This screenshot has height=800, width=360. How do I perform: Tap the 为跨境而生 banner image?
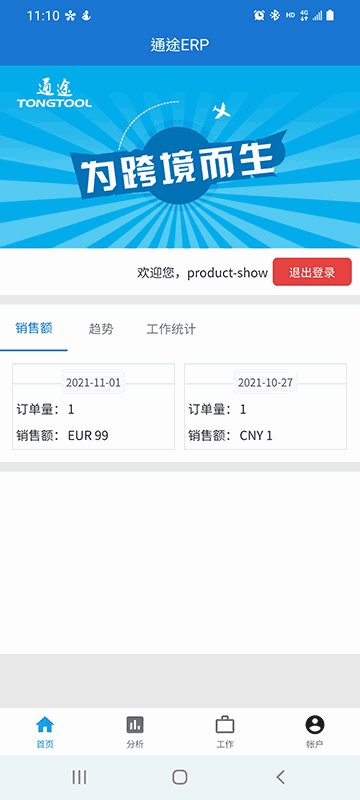pos(180,157)
